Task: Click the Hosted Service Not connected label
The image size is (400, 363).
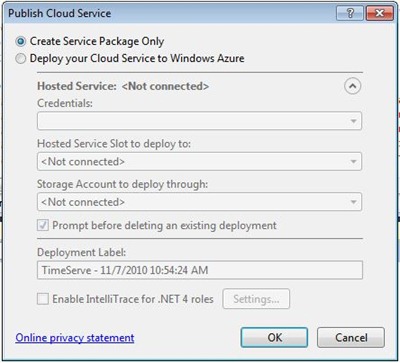Action: coord(165,86)
